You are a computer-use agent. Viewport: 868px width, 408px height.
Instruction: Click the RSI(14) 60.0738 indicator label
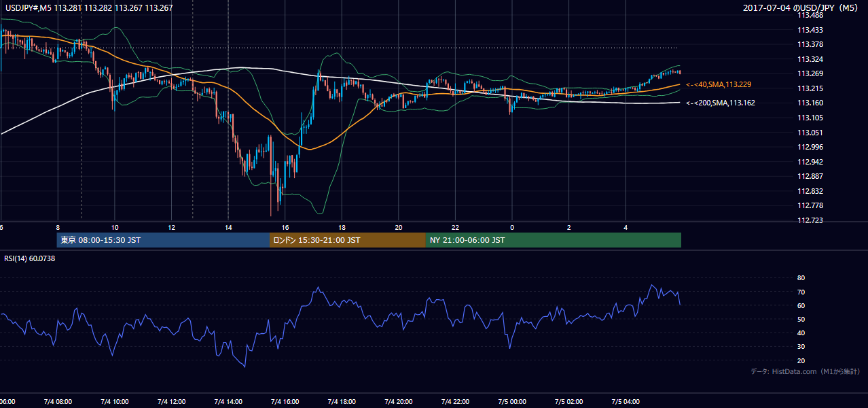tap(30, 258)
